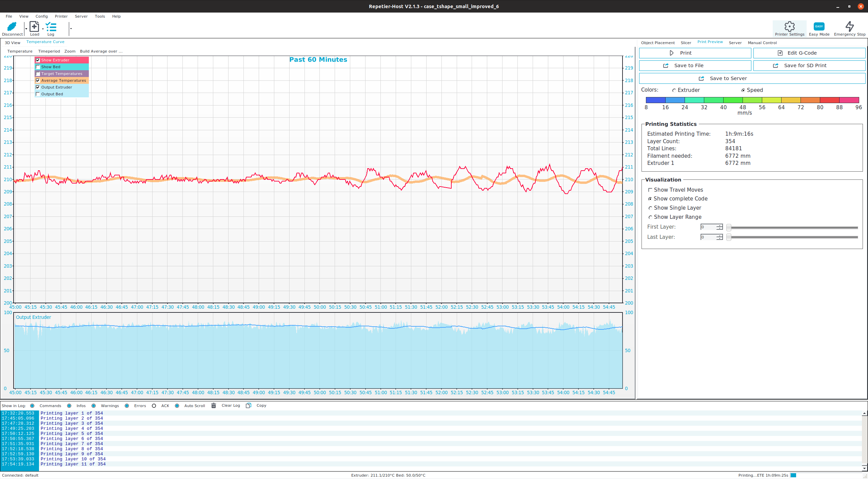Click the log scrollbar up arrow

click(864, 413)
